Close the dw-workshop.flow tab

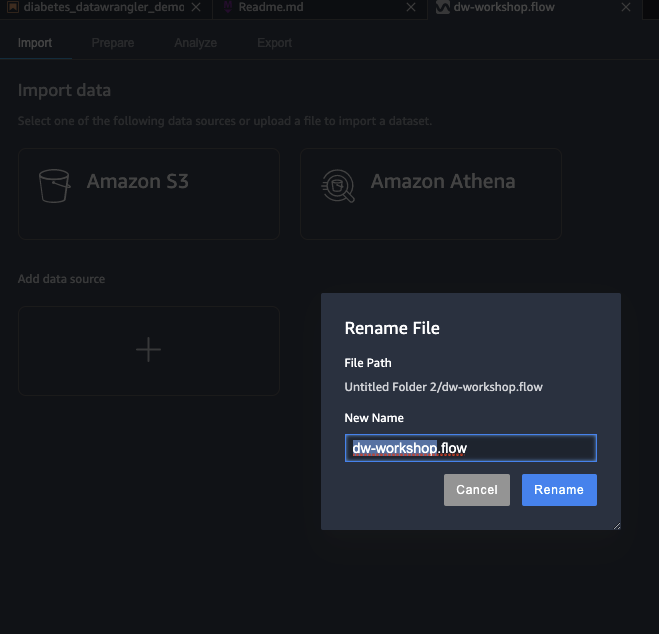626,7
